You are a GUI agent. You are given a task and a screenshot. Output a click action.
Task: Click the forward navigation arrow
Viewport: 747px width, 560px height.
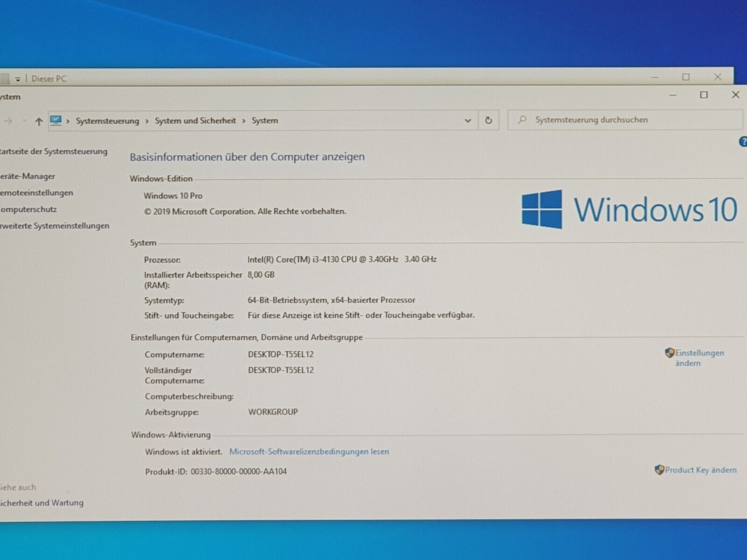pyautogui.click(x=9, y=121)
